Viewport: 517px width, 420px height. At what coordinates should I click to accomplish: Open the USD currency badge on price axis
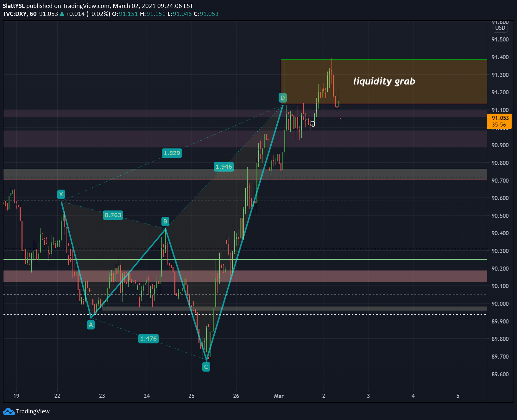[500, 28]
